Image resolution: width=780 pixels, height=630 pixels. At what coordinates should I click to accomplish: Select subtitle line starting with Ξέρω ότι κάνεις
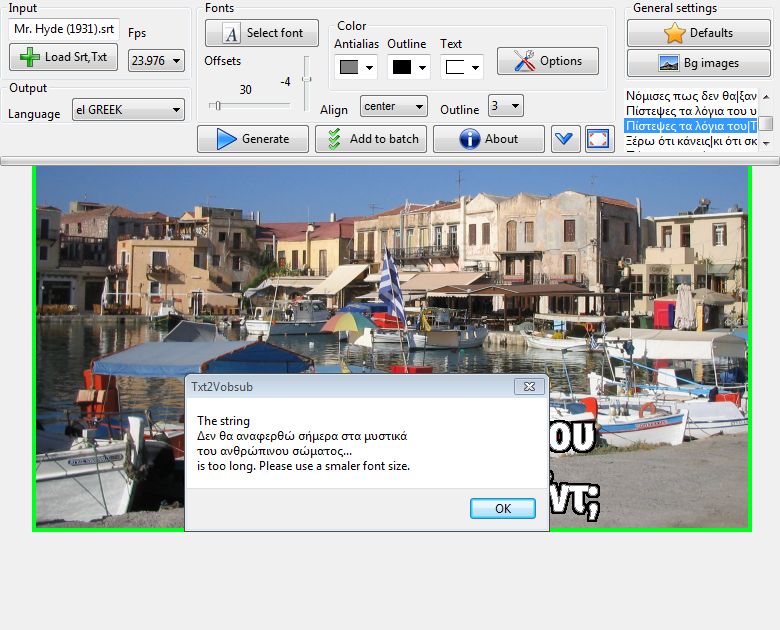coord(691,141)
